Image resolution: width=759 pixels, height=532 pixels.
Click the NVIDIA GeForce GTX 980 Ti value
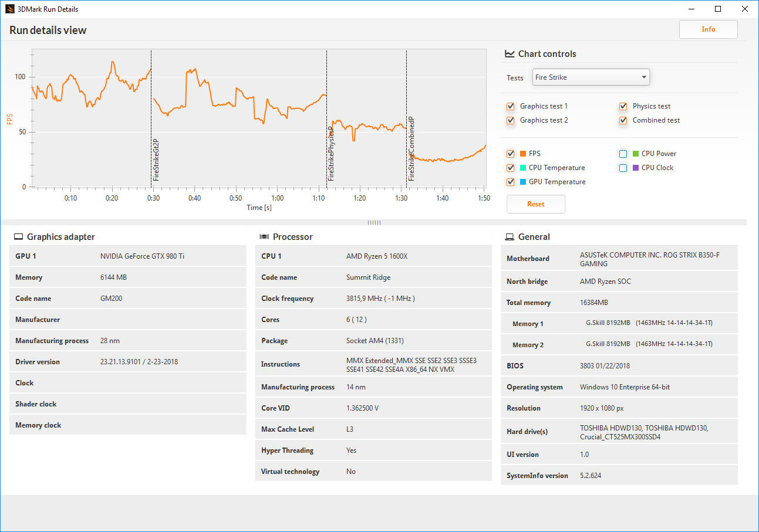(143, 256)
